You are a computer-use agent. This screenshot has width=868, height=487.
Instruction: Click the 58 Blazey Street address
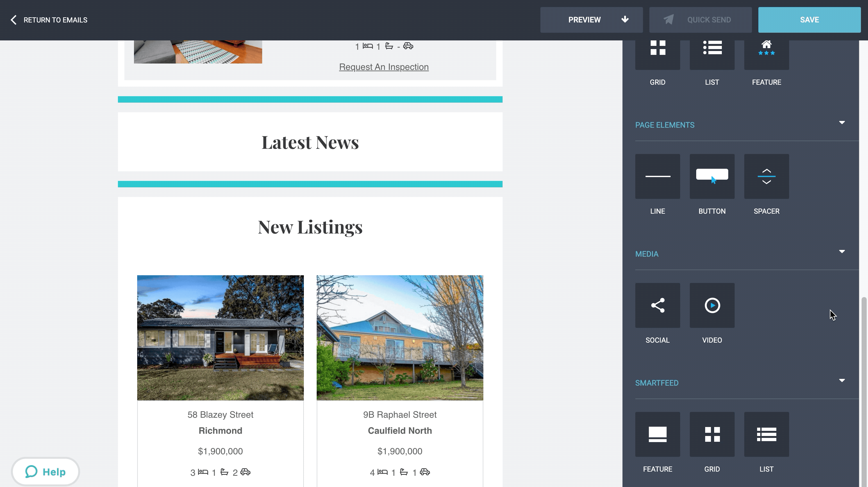[x=221, y=414]
